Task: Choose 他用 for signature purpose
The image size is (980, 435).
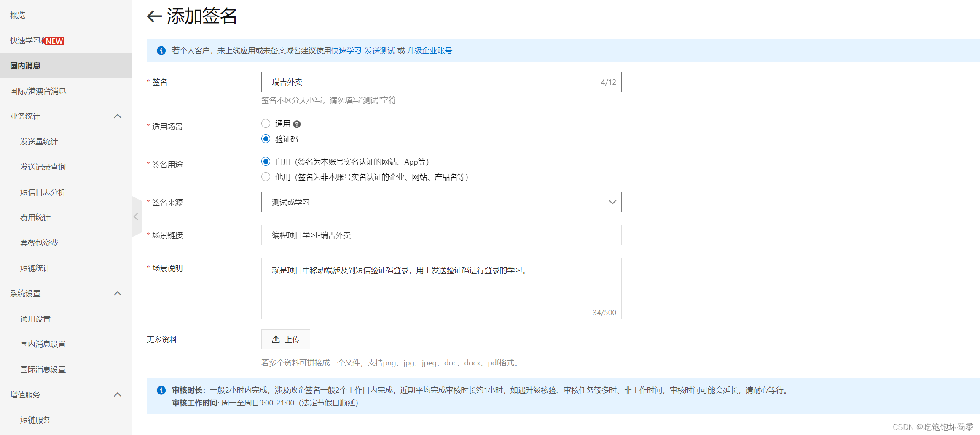Action: (x=266, y=177)
